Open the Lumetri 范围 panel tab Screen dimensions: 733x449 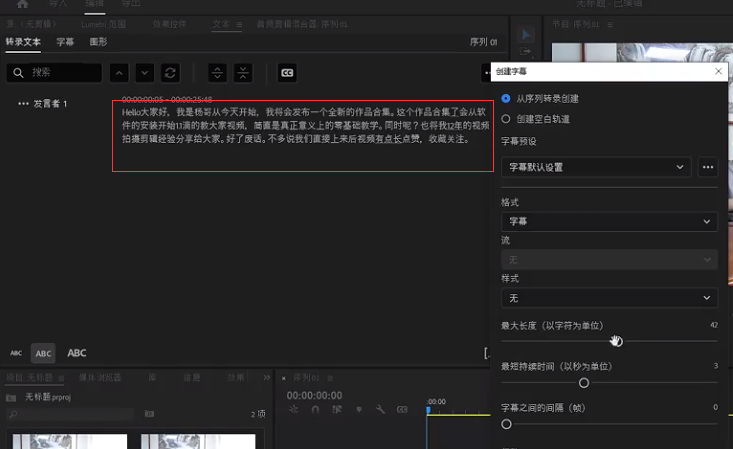103,24
